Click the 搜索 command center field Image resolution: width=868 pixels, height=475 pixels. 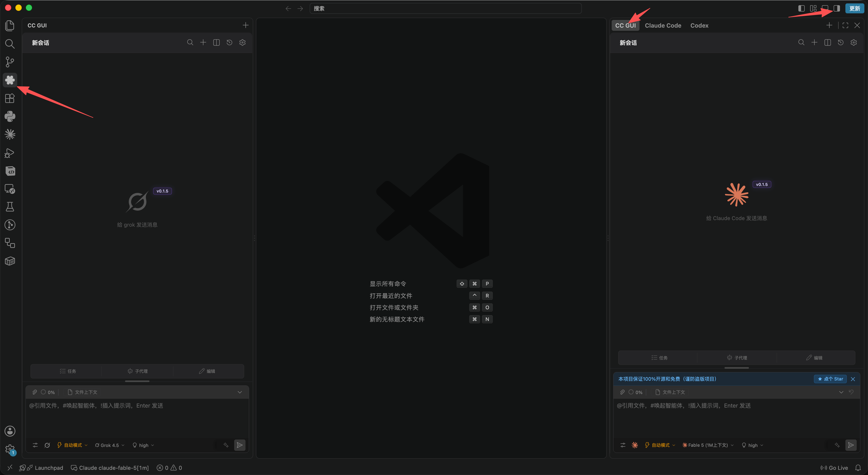pyautogui.click(x=446, y=8)
